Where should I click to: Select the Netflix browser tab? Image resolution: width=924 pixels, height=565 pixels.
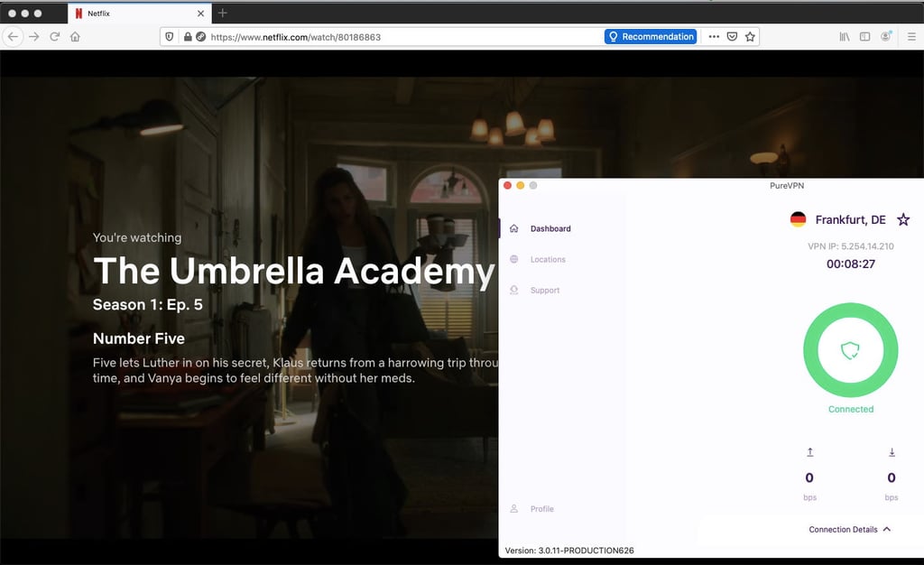pyautogui.click(x=140, y=13)
